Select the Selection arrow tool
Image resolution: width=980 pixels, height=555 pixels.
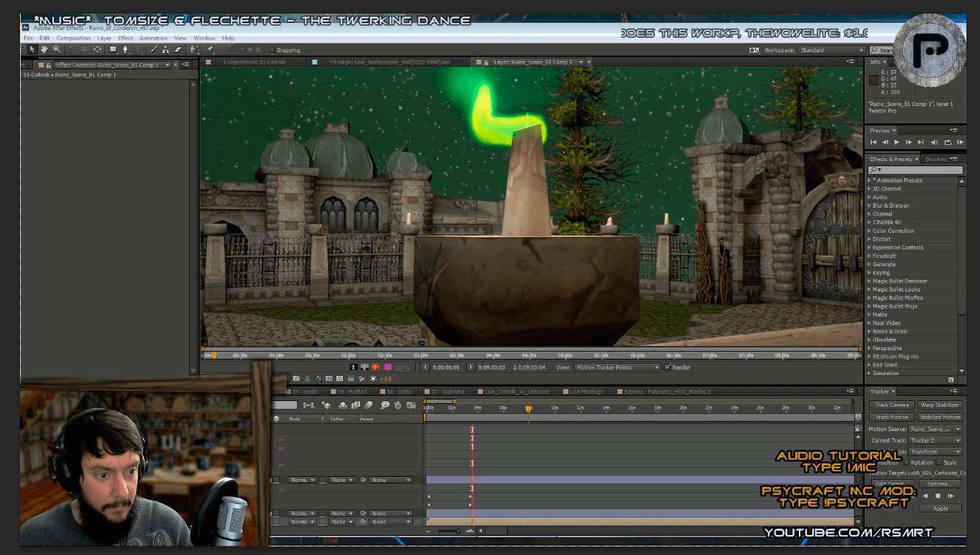[x=32, y=49]
